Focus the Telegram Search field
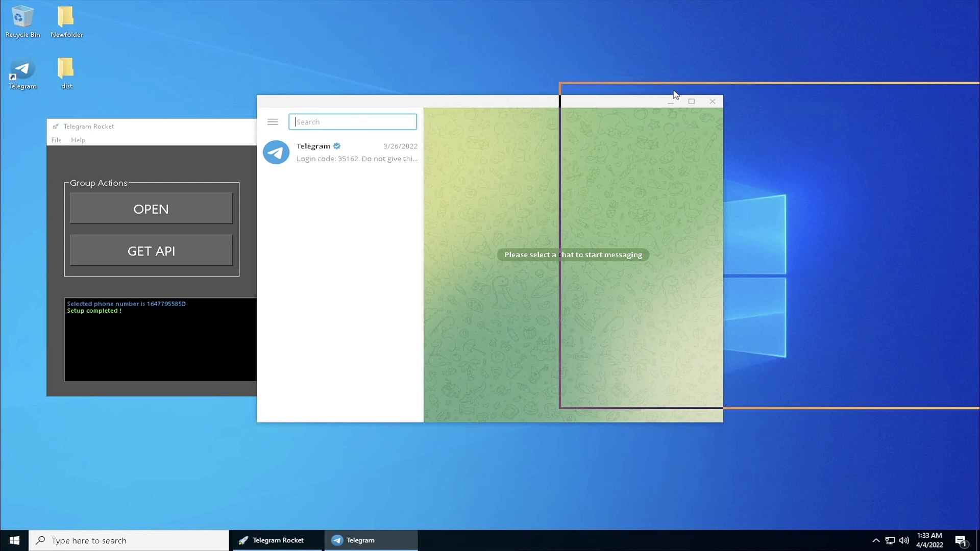Screen dimensions: 980x551 pos(353,122)
